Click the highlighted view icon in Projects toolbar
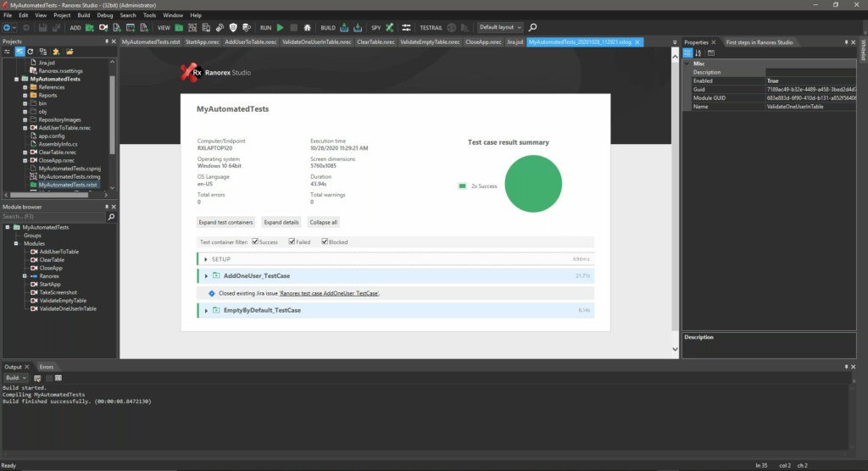The image size is (868, 471). [19, 52]
